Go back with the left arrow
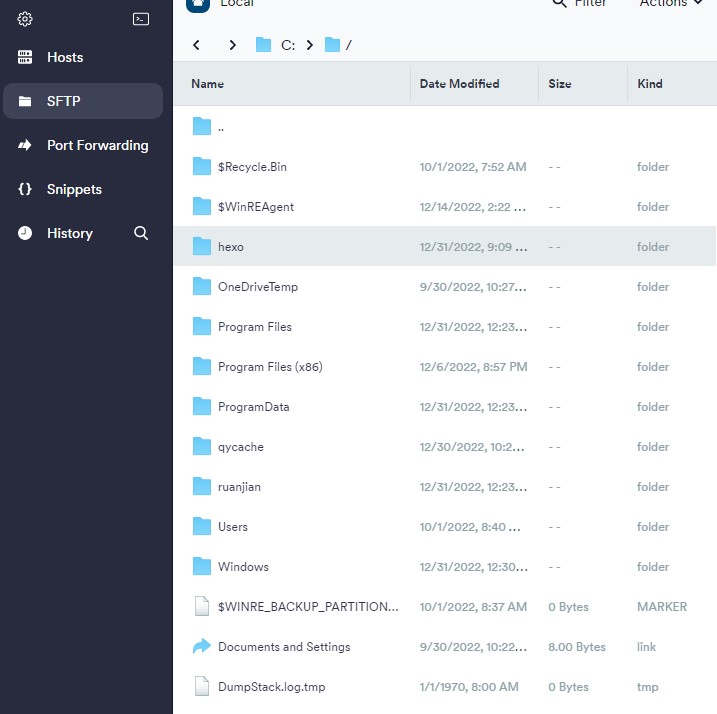The height and width of the screenshot is (714, 717). [x=197, y=45]
